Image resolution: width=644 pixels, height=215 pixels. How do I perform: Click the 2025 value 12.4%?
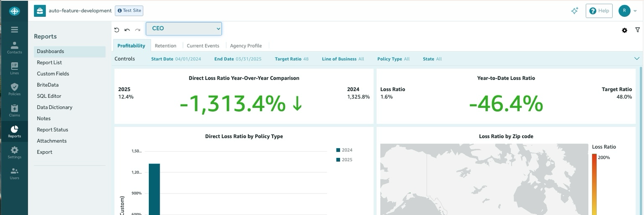tap(126, 97)
